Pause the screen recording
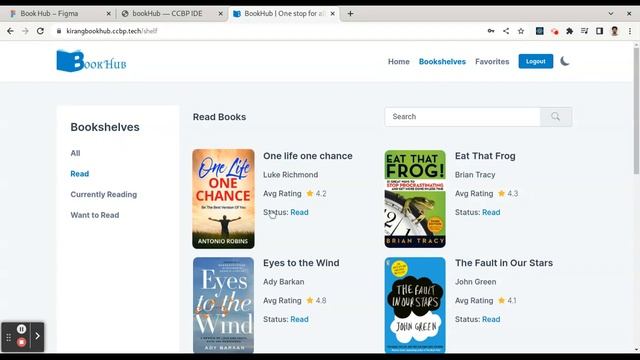640x360 pixels. 22,329
